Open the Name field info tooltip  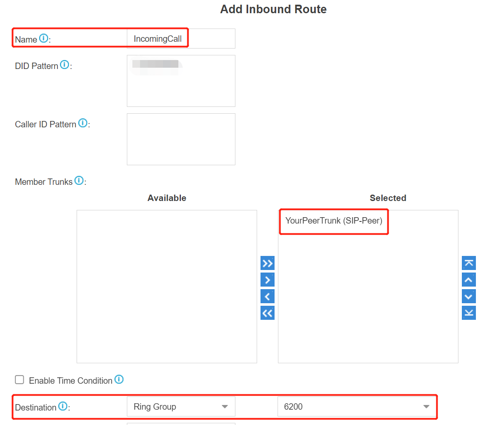44,38
